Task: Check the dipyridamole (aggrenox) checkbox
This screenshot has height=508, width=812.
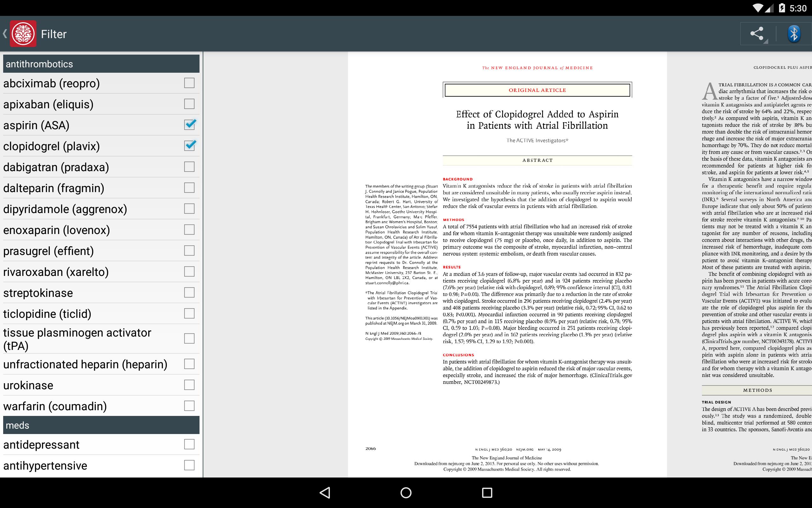Action: point(189,209)
